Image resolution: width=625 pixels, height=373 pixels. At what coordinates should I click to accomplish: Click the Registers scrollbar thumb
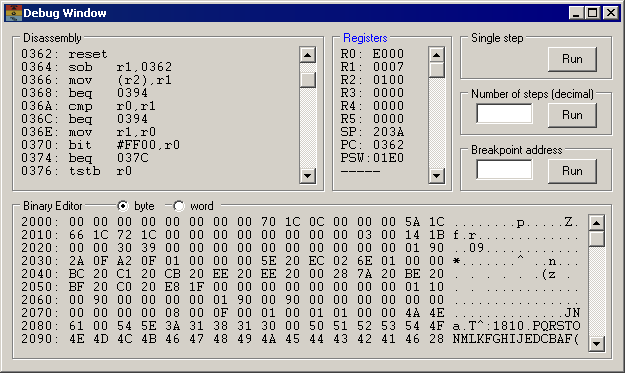click(436, 70)
